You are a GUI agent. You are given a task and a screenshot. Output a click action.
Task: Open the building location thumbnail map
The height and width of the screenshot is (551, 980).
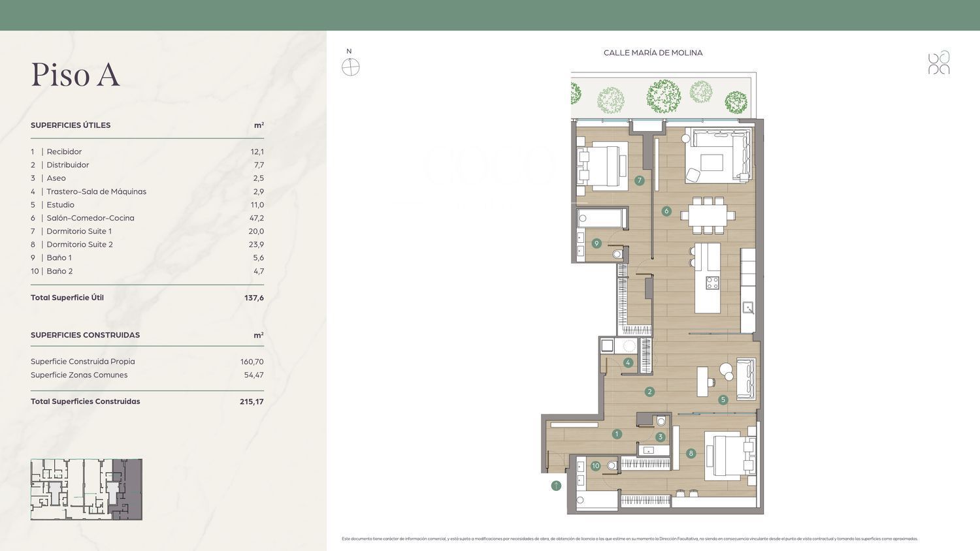tap(86, 489)
